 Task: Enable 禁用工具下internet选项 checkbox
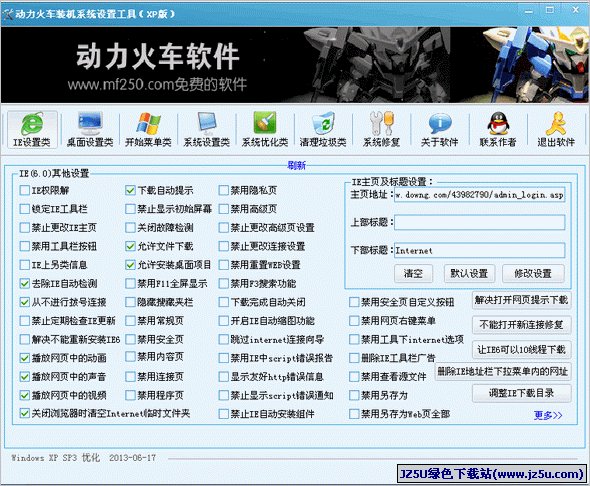tap(354, 339)
